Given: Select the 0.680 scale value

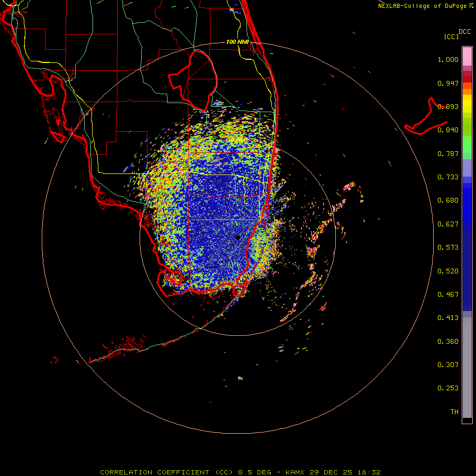Looking at the screenshot, I should (x=448, y=200).
